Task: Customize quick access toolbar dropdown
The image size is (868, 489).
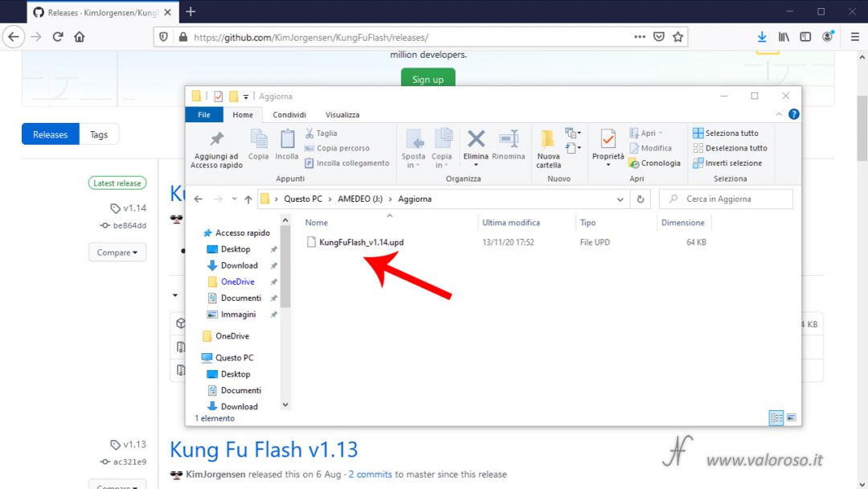Action: tap(246, 97)
